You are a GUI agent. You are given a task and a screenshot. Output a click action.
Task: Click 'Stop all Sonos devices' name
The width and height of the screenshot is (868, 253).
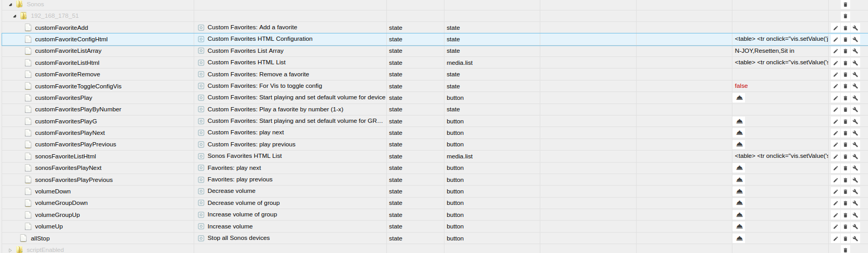coord(239,238)
